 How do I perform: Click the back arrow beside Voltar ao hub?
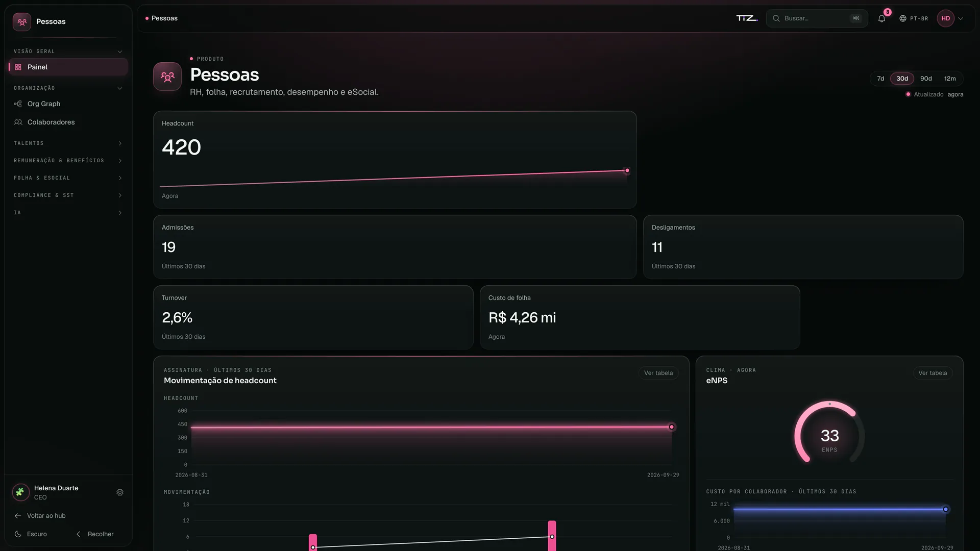18,516
